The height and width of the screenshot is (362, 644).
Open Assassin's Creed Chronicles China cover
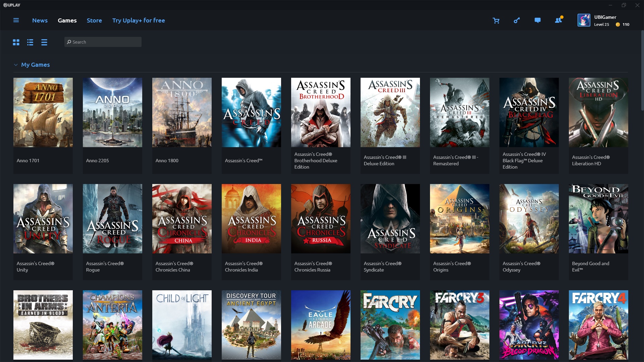(182, 219)
